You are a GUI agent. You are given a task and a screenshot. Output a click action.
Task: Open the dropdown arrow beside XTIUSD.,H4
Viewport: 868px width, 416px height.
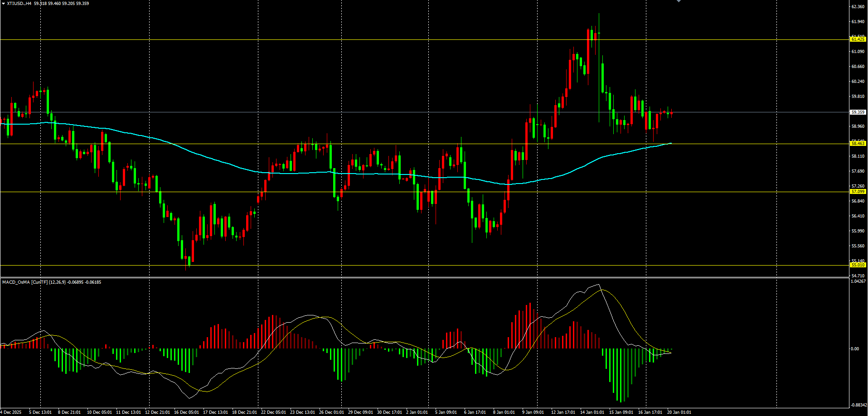pyautogui.click(x=3, y=4)
